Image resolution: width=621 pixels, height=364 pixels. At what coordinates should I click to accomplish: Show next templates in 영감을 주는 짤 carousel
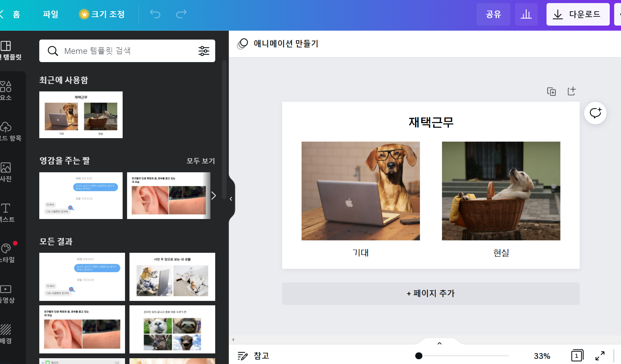[x=213, y=195]
